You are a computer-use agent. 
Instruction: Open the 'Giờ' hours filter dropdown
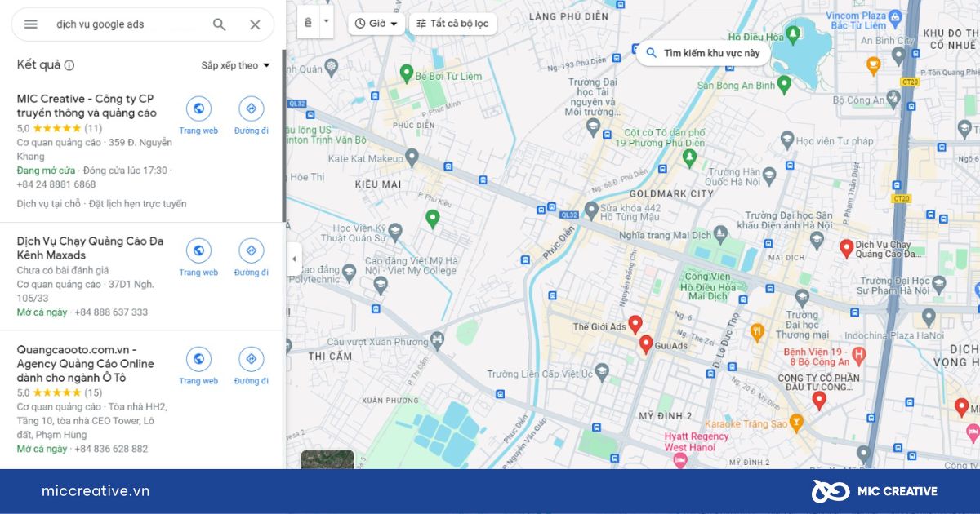pos(376,24)
